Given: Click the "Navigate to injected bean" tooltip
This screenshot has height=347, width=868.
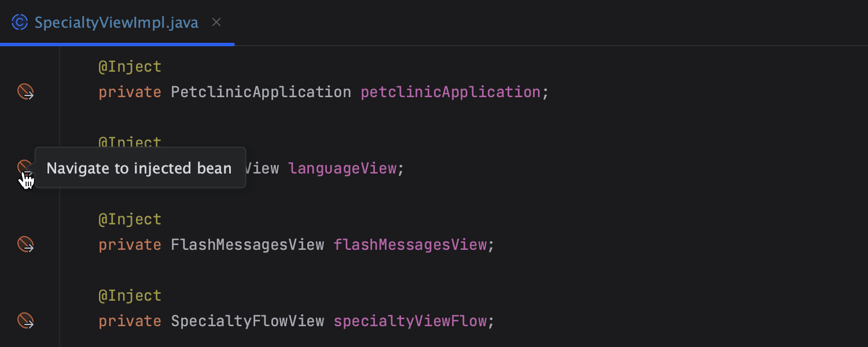Looking at the screenshot, I should 139,168.
